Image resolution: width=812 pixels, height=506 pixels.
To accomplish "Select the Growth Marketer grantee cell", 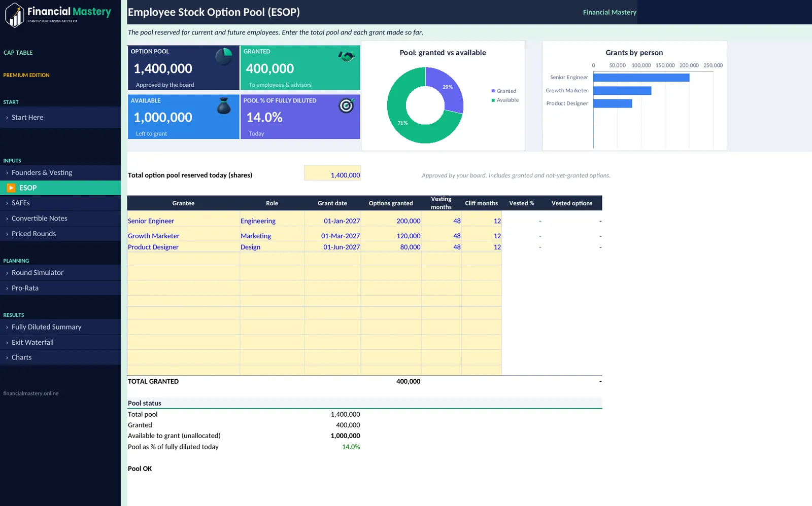I will point(183,234).
